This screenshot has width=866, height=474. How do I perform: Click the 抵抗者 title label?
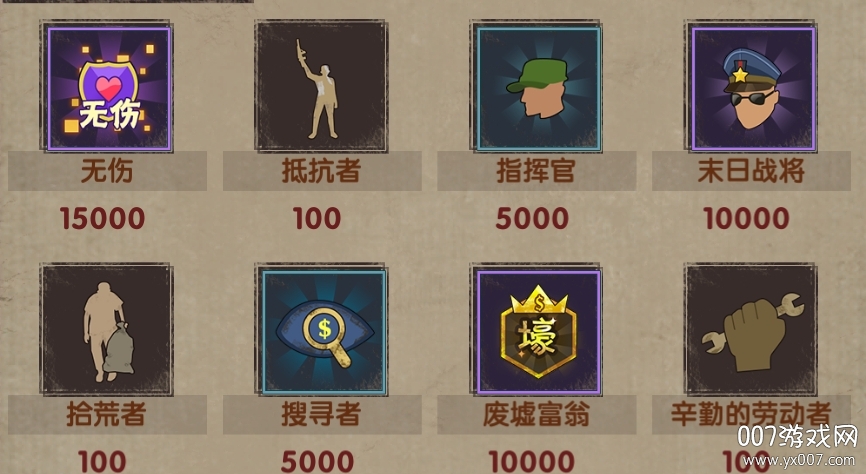(321, 171)
